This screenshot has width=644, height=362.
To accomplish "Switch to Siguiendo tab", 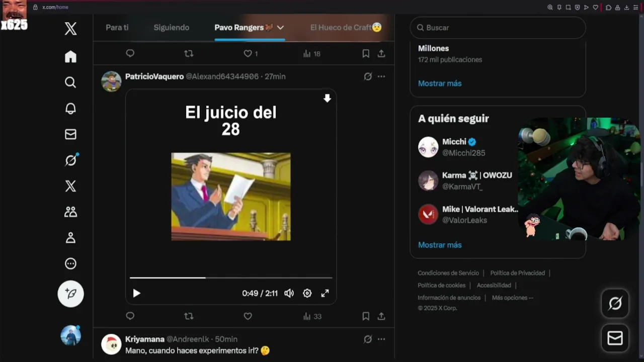I will tap(171, 28).
